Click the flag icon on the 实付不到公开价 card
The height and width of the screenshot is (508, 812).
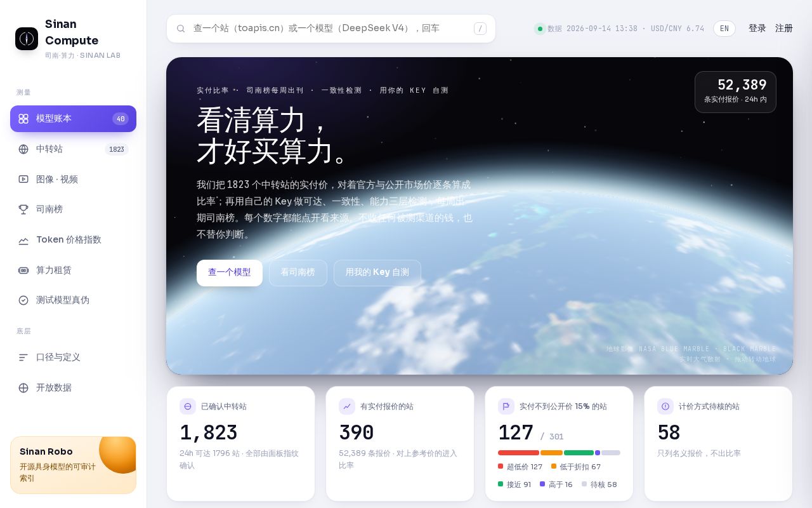(x=506, y=406)
